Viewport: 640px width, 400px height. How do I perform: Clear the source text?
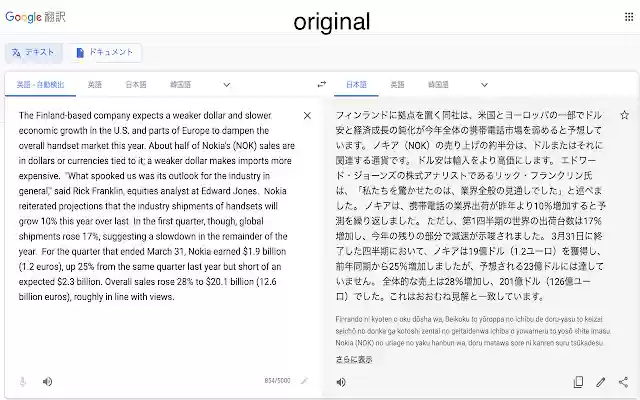307,116
